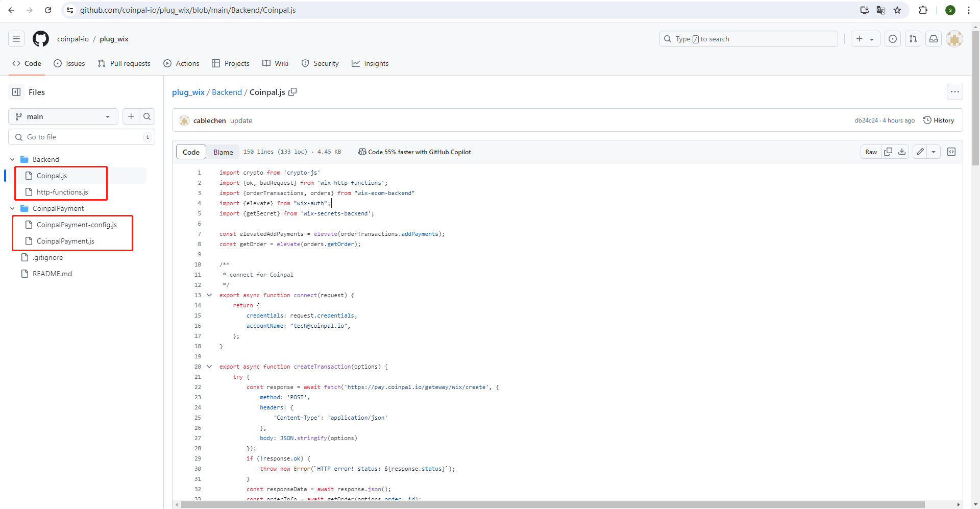Click the GitHub Copilot promo link
The image size is (980, 509).
[x=414, y=152]
